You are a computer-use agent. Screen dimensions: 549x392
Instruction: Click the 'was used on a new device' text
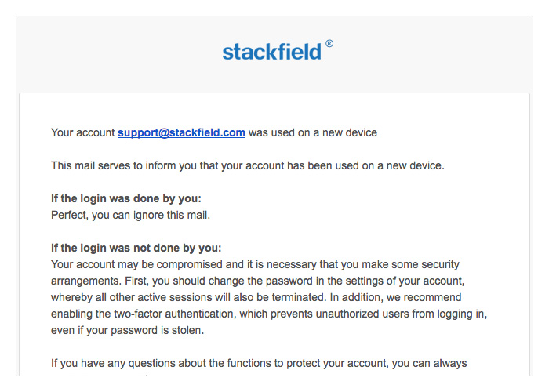[313, 132]
